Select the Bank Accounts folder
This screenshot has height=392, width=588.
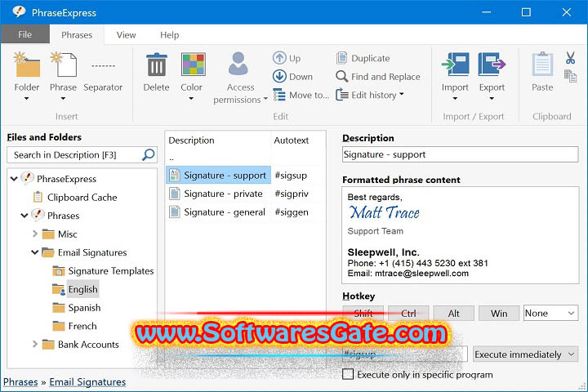pos(80,345)
